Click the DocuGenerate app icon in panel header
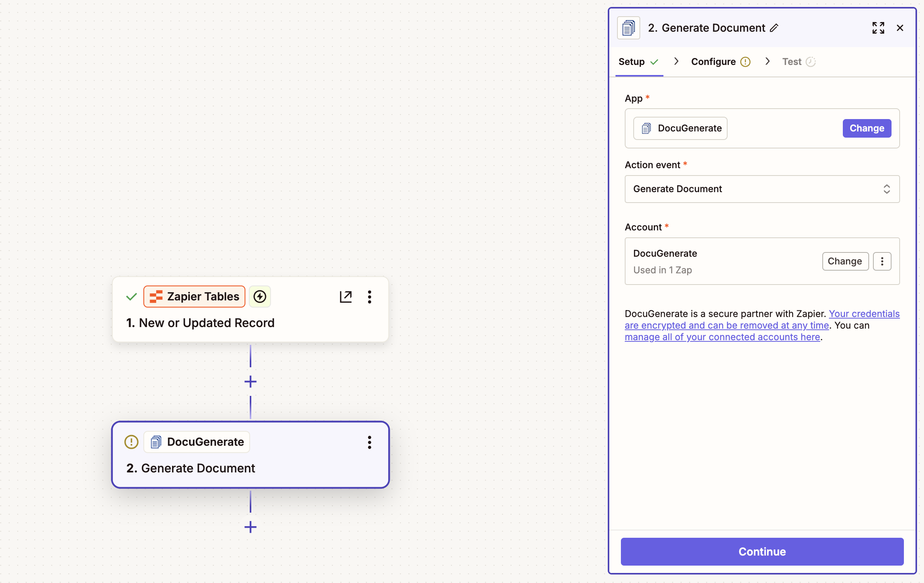 point(628,28)
